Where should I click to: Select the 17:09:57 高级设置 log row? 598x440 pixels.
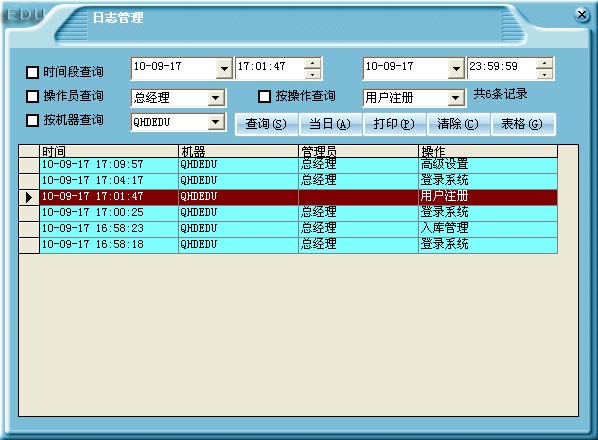(298, 165)
